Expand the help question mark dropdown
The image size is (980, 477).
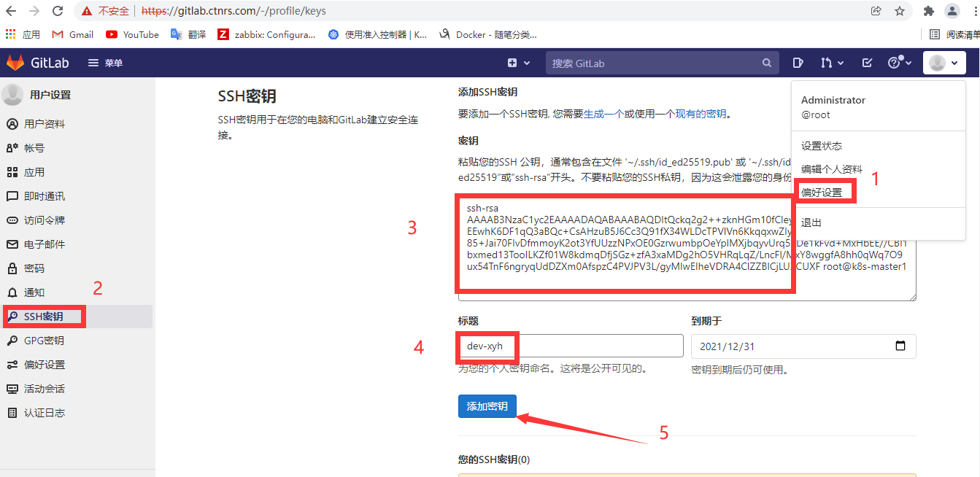[900, 63]
